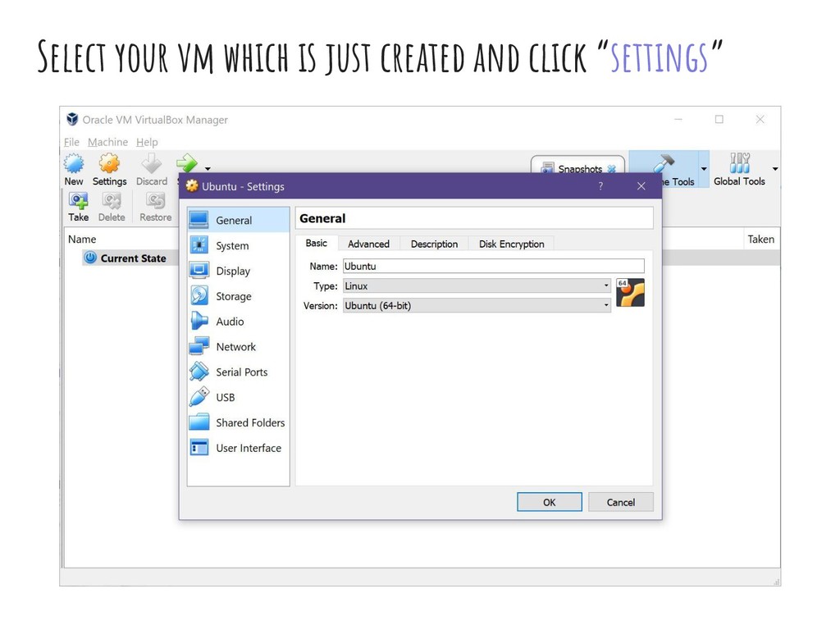Click the Ubuntu Settings gear title icon
840x630 pixels.
point(192,186)
